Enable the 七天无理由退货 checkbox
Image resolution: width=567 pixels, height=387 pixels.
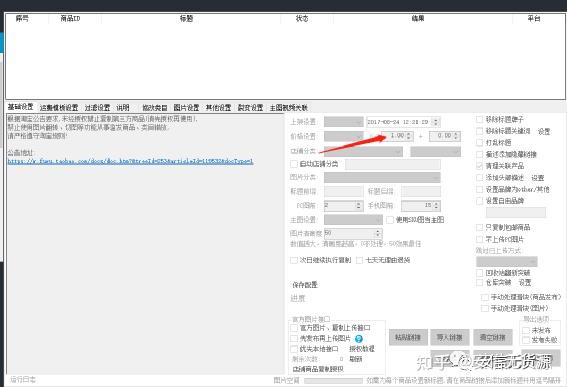(x=359, y=260)
